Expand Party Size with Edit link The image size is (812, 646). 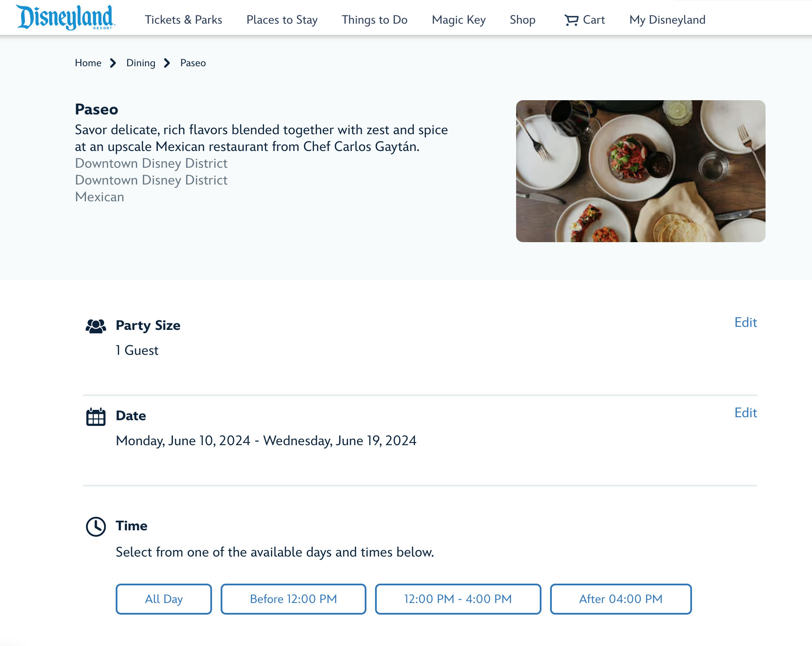[745, 323]
